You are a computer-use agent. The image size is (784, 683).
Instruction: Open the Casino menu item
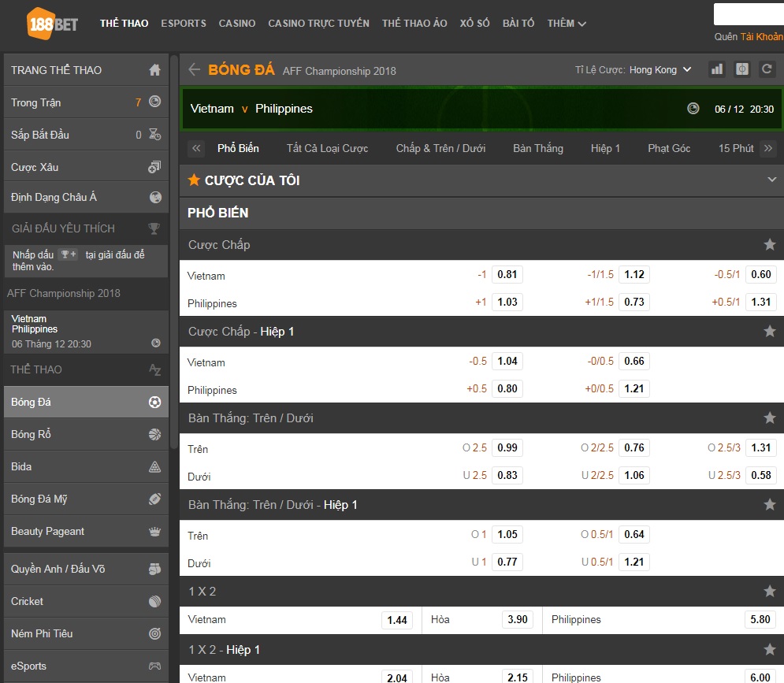[237, 24]
